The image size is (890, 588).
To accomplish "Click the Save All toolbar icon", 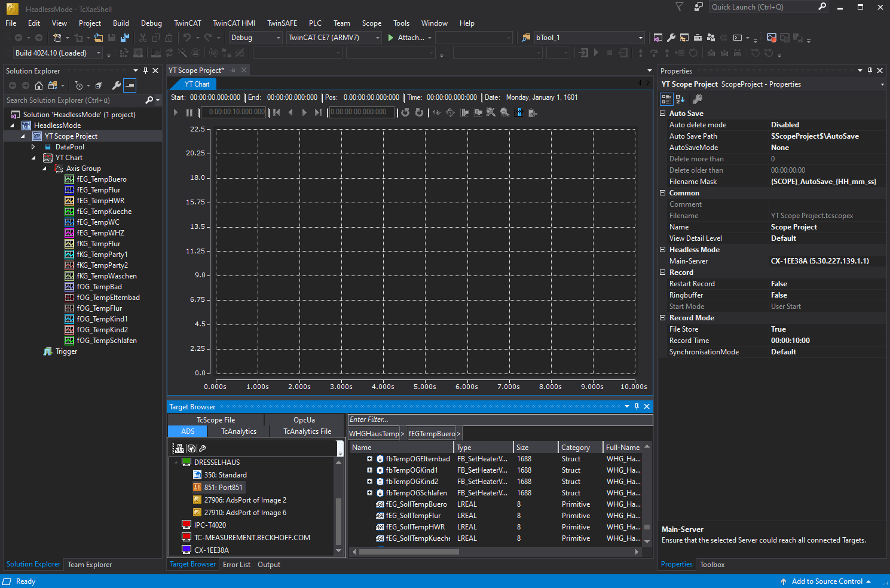I will point(125,38).
